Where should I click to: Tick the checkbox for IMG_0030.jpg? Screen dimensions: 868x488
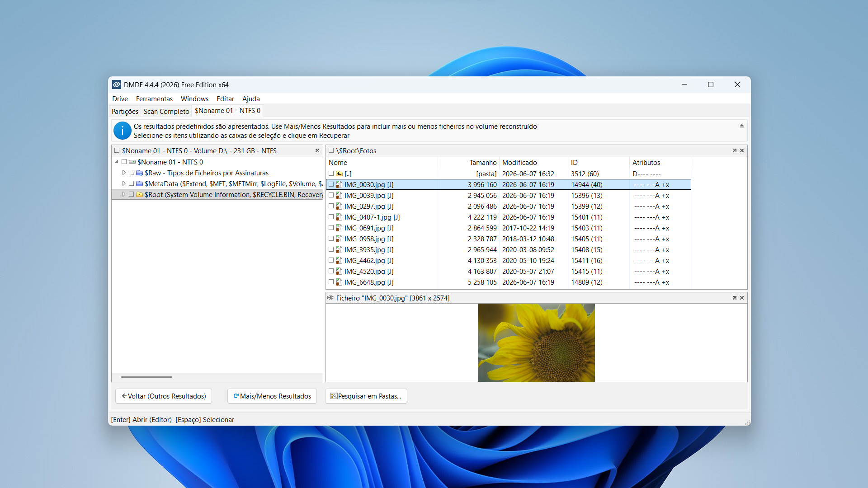click(x=331, y=184)
